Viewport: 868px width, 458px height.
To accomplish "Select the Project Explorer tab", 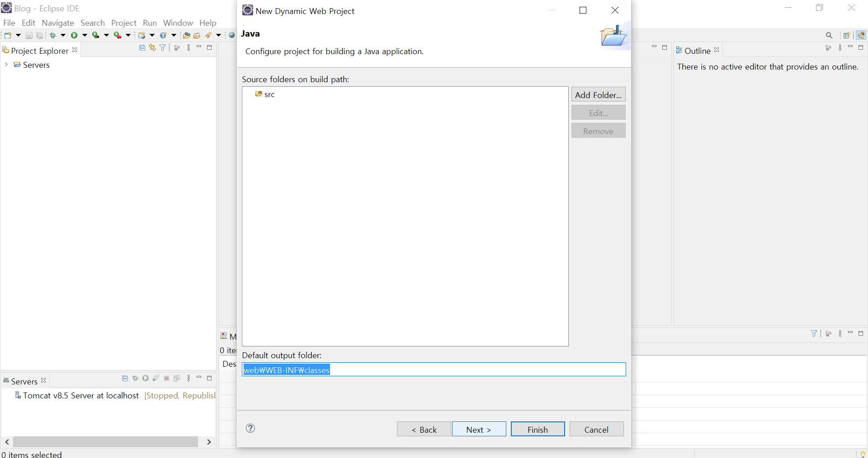I will [40, 51].
